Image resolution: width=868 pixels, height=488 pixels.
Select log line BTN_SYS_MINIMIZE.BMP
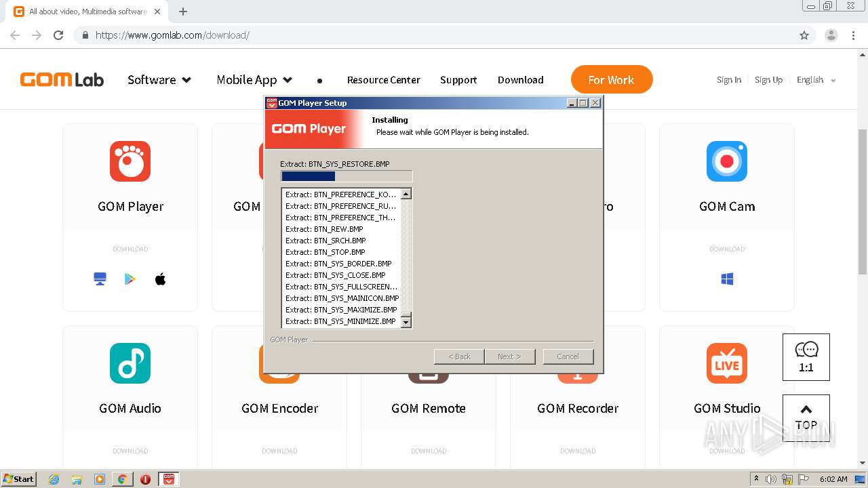[x=341, y=321]
